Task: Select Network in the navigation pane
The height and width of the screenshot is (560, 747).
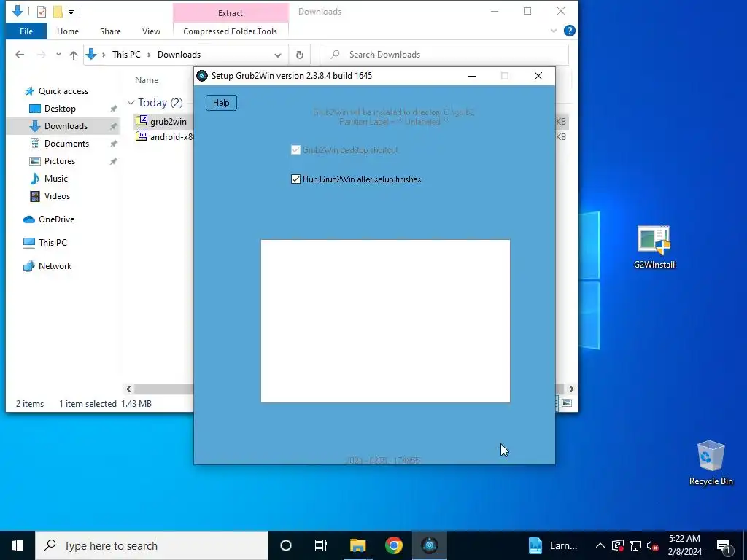Action: [55, 266]
